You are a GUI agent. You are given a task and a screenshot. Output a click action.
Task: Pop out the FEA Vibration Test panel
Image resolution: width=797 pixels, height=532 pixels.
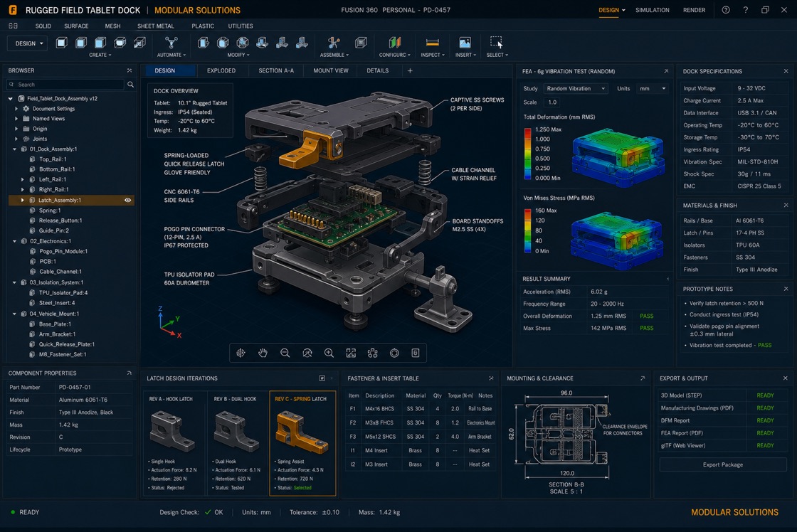click(x=666, y=71)
